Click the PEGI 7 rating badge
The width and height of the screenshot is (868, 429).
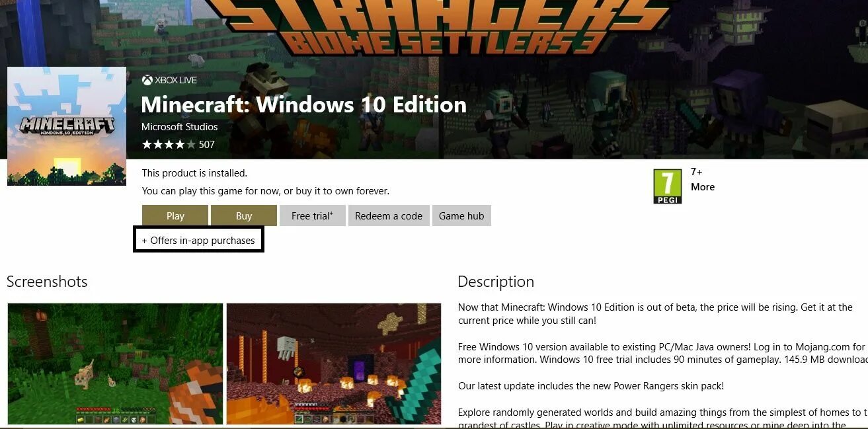[x=667, y=186]
